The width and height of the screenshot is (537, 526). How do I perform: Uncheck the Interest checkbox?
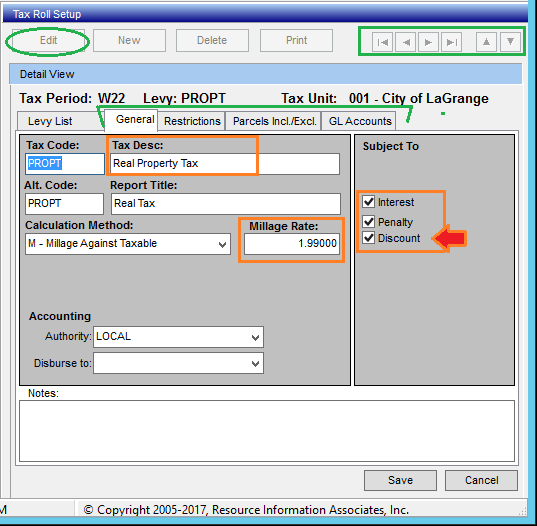pyautogui.click(x=369, y=202)
